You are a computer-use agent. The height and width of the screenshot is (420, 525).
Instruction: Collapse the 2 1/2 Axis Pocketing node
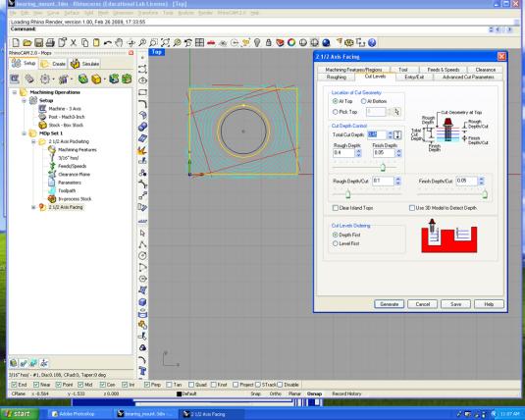[33, 141]
